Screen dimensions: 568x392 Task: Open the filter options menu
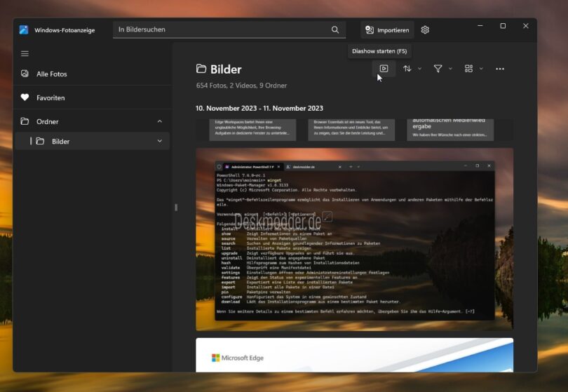(x=442, y=69)
